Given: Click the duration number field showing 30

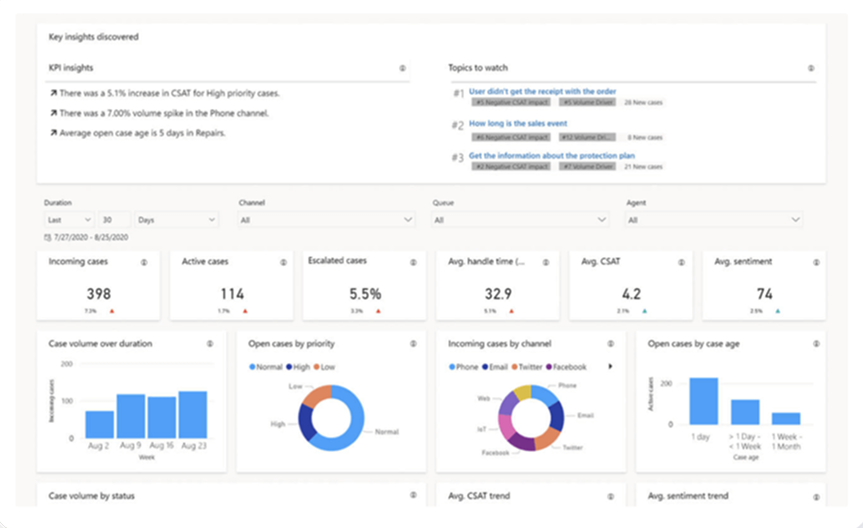Looking at the screenshot, I should click(x=112, y=219).
